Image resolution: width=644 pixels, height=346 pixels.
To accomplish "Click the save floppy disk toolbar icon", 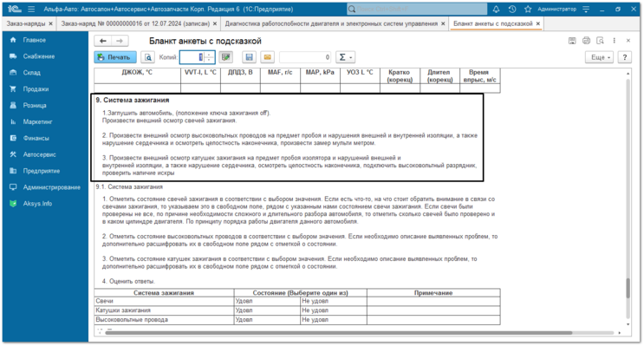I will [249, 57].
